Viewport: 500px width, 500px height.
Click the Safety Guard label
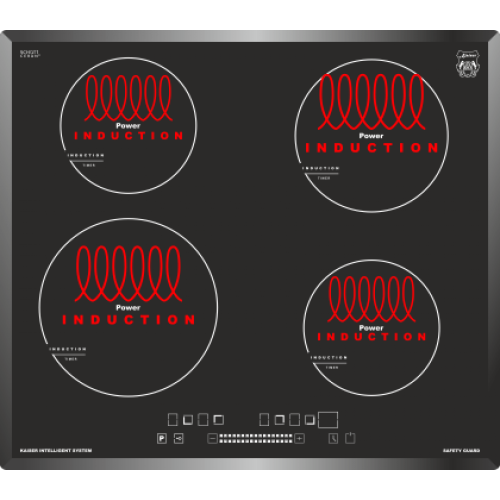[461, 451]
